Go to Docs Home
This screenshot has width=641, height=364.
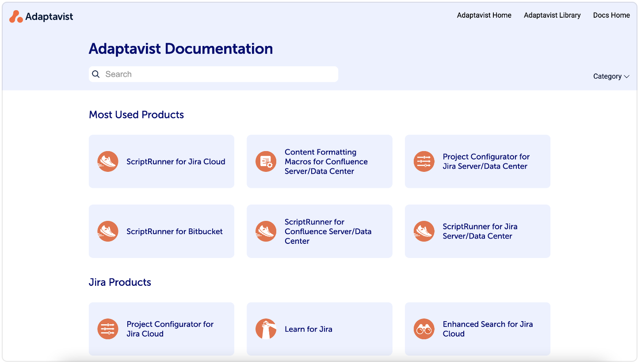[x=611, y=15]
